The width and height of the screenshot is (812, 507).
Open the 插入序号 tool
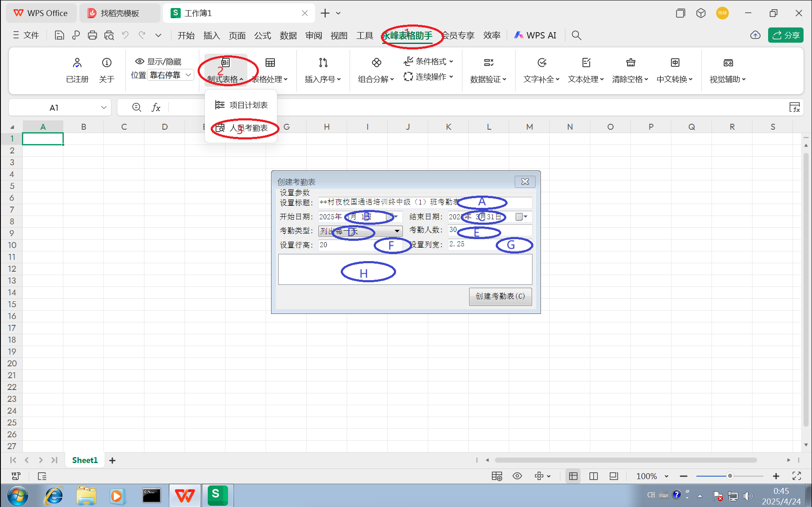click(x=323, y=70)
